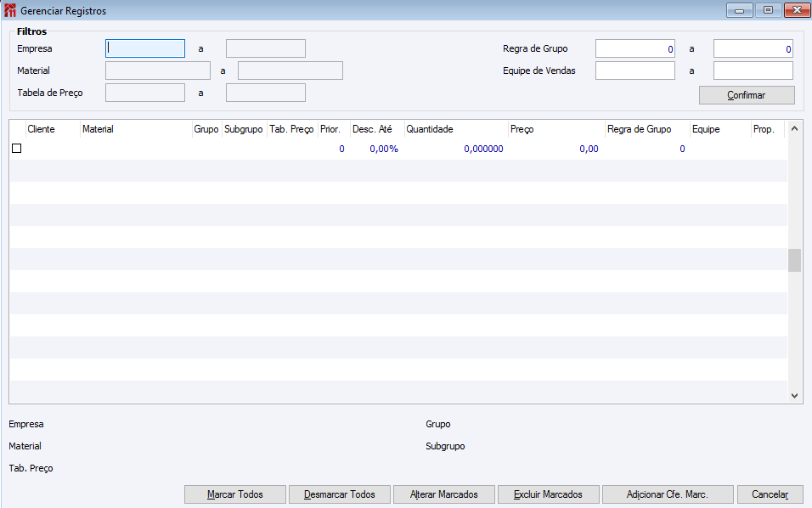The image size is (812, 508).
Task: Click the first Material filter field
Action: [158, 71]
